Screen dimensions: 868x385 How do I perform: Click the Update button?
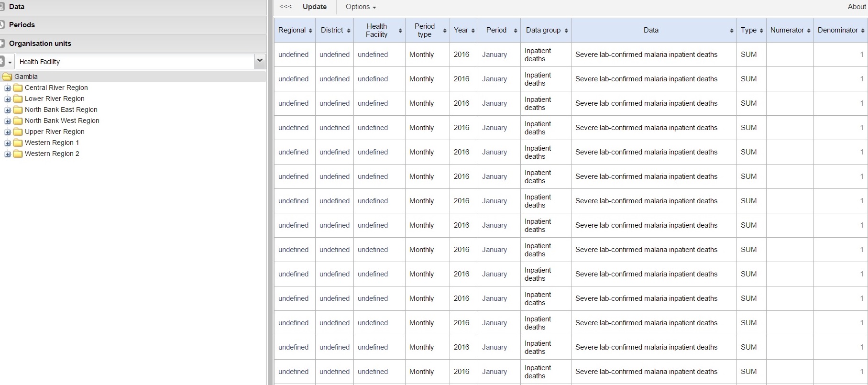(314, 7)
